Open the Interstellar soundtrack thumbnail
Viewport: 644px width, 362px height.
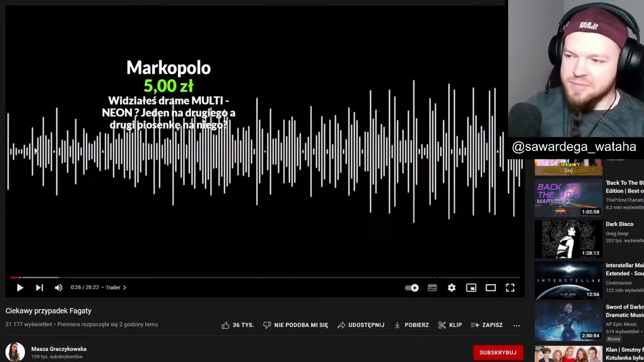568,280
